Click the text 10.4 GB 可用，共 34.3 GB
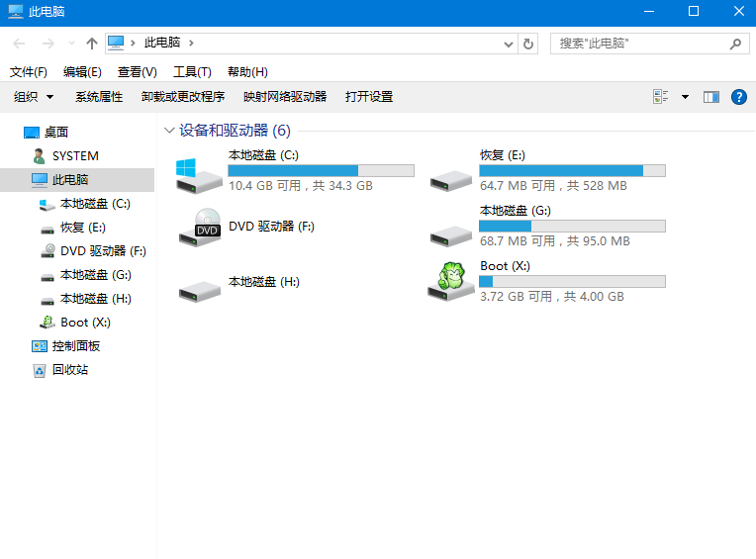The width and height of the screenshot is (756, 559). point(301,186)
